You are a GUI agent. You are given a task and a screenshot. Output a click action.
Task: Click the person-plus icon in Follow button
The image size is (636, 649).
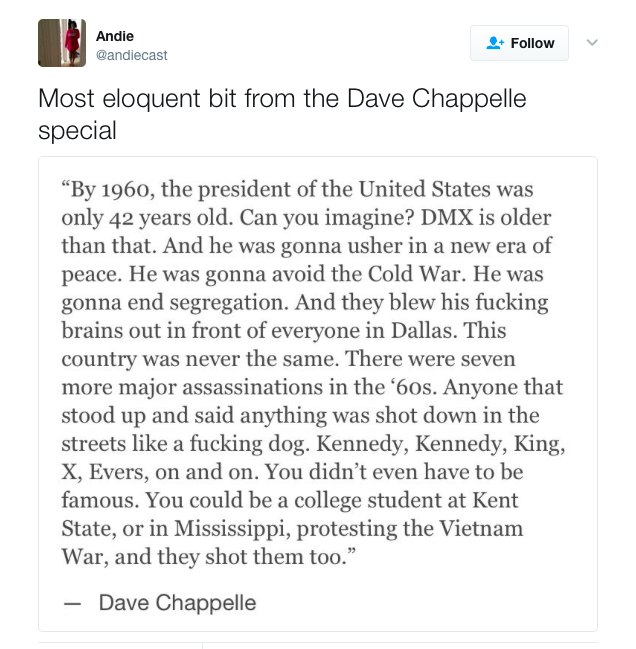[x=494, y=43]
